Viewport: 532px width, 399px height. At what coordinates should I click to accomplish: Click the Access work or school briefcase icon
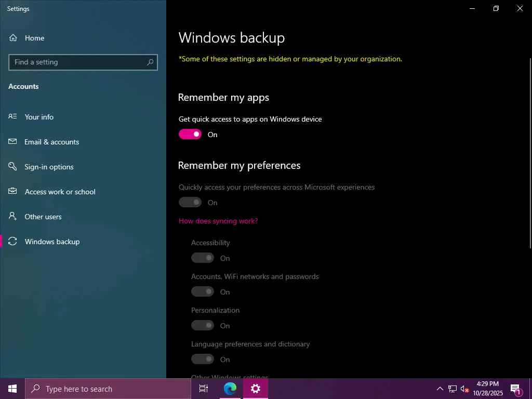tap(12, 191)
